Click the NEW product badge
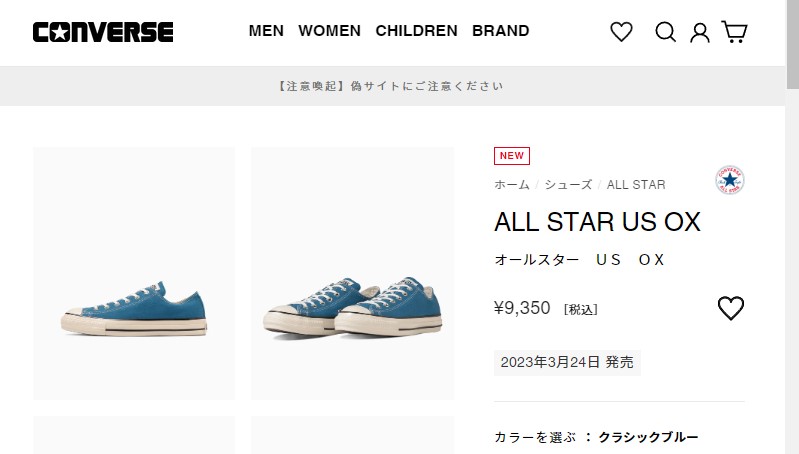 click(512, 156)
